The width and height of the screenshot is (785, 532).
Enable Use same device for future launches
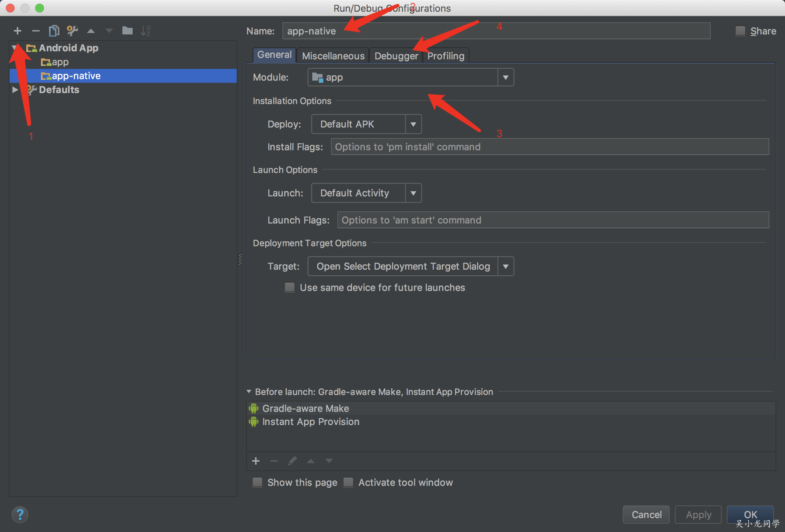[x=290, y=288]
